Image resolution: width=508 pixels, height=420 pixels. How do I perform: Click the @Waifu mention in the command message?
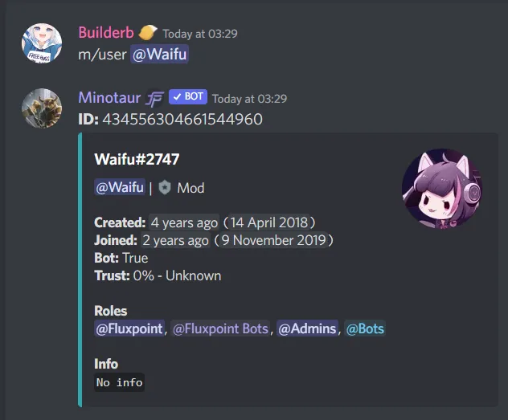point(159,54)
